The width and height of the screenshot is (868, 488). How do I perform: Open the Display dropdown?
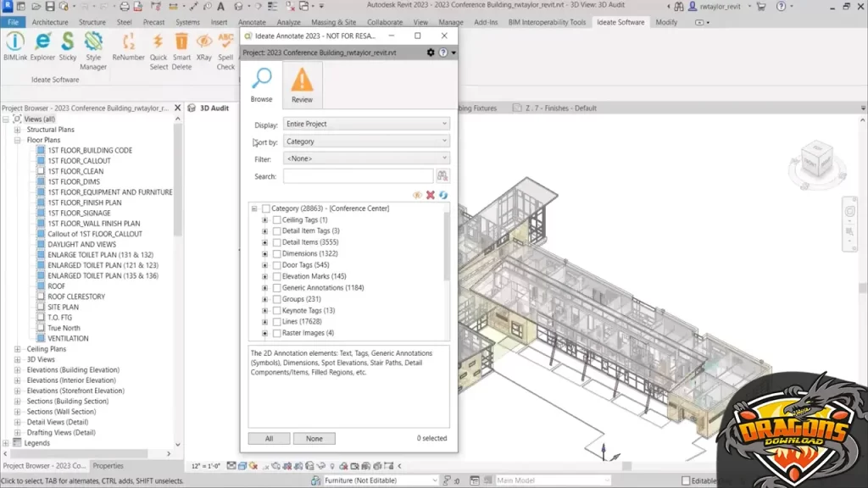pos(366,125)
